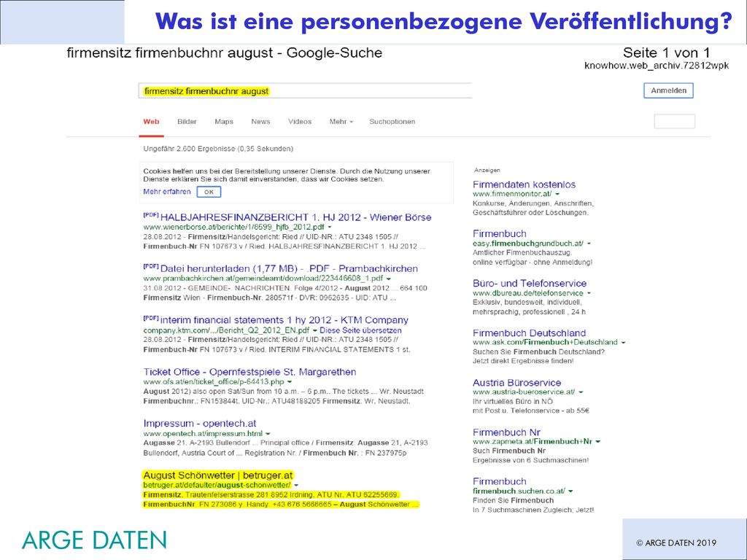The height and width of the screenshot is (560, 747).
Task: Expand arrow next to zapmeta.at Firmenbuch+Nr
Action: [x=598, y=441]
